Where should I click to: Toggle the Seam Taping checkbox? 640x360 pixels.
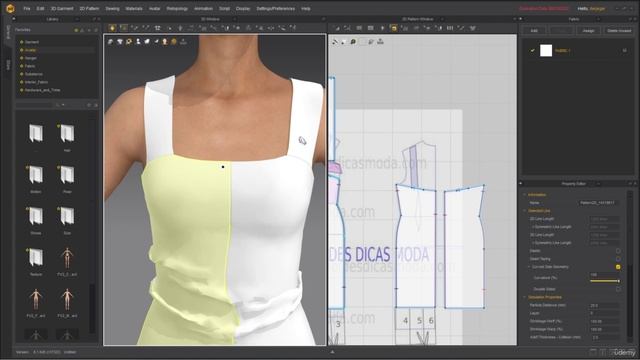click(618, 259)
